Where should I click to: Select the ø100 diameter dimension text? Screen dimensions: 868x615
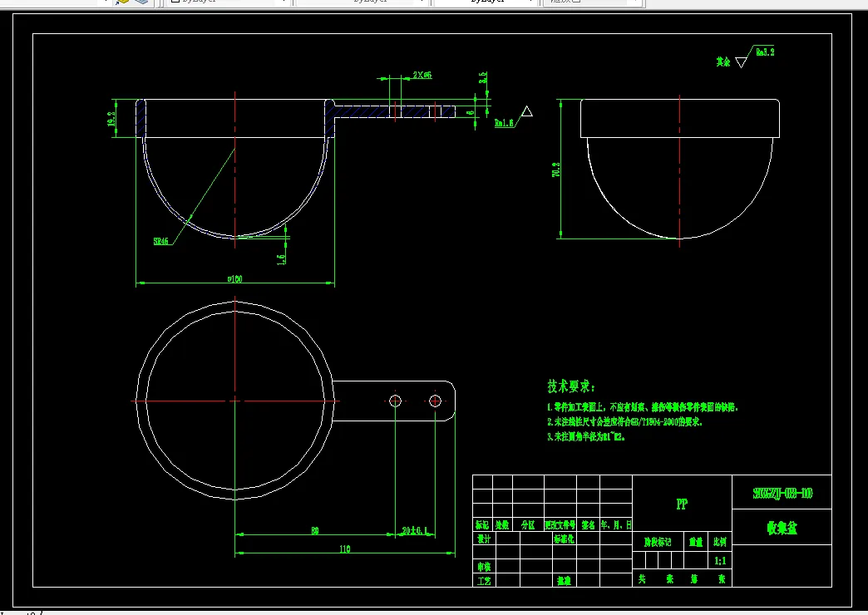[234, 278]
